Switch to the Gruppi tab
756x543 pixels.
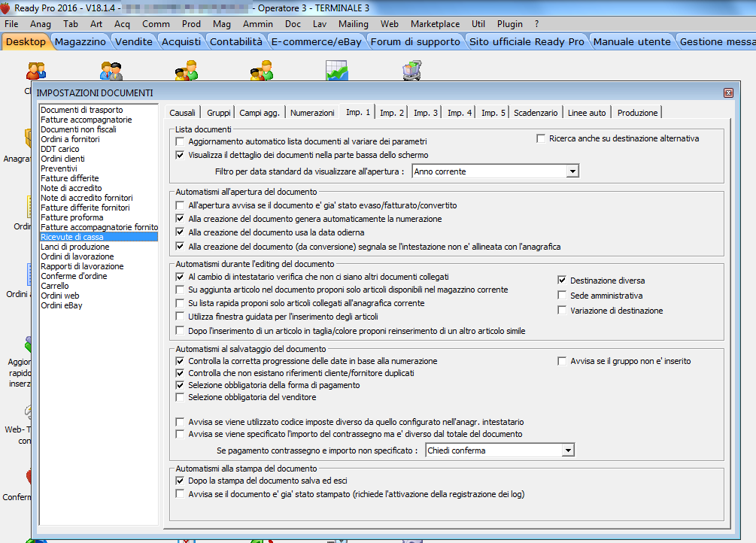(218, 113)
